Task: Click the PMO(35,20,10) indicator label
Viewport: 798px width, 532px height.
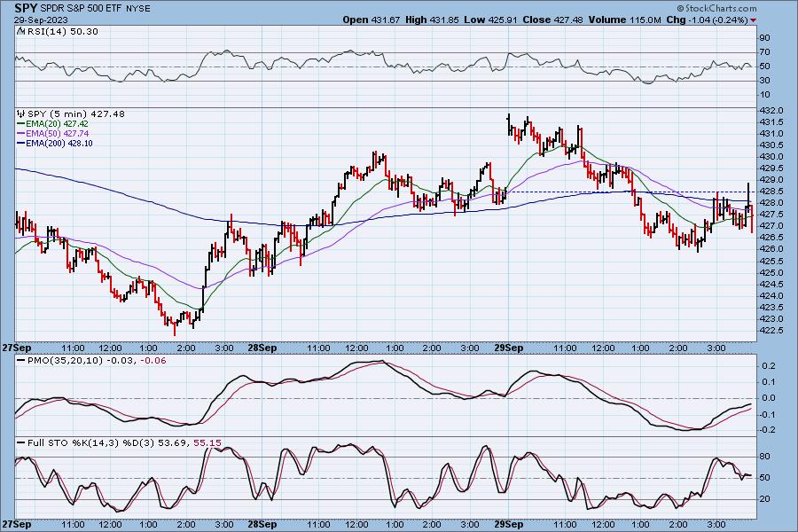Action: [x=65, y=361]
